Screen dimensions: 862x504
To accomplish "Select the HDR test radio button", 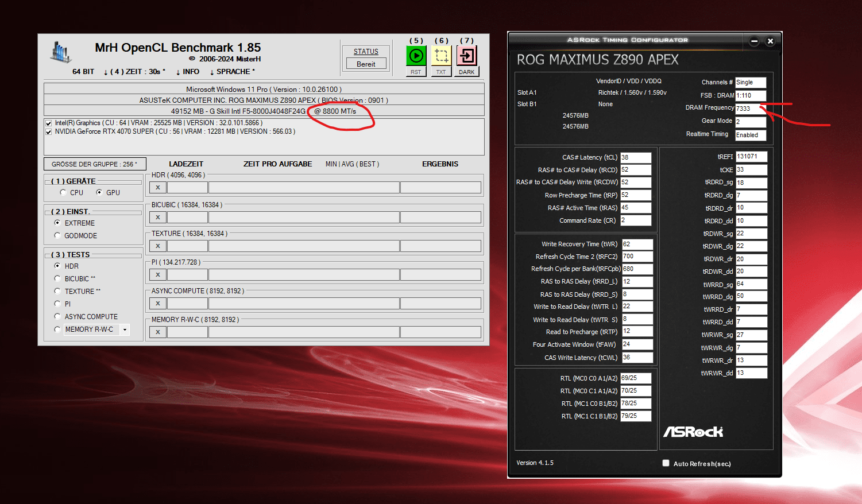I will [57, 266].
